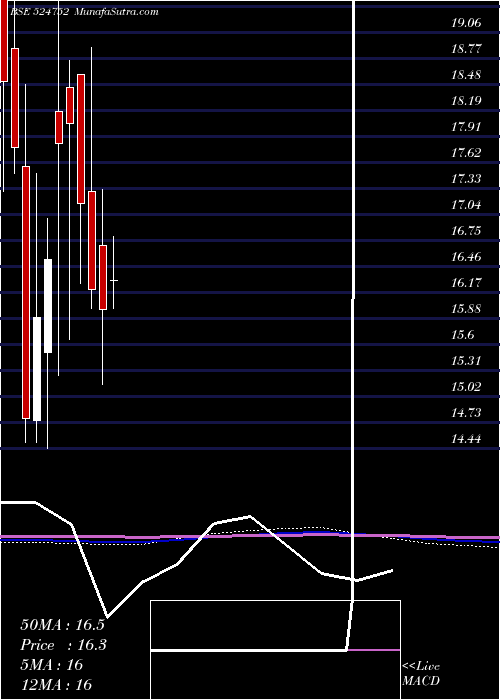This screenshot has height=700, width=500.
Task: Click the 17.91 price axis label
Action: point(467,127)
